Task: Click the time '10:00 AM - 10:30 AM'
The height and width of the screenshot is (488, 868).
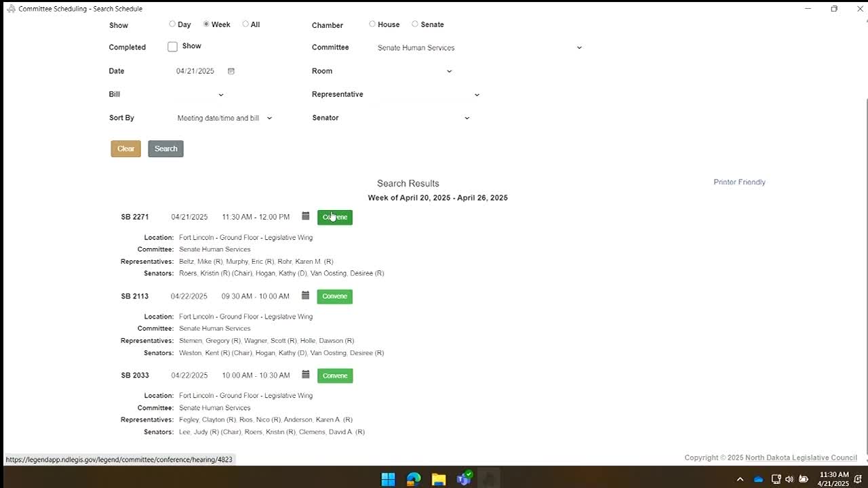Action: pos(256,375)
